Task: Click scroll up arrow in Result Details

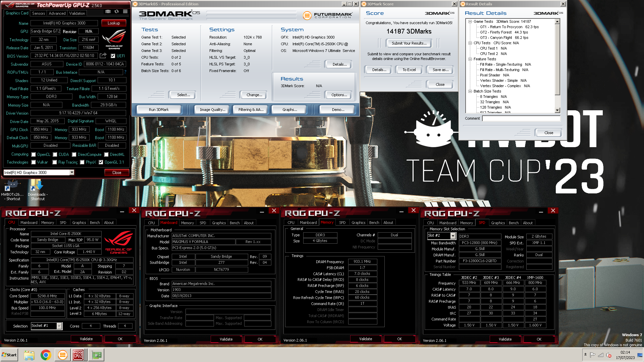Action: 557,21
